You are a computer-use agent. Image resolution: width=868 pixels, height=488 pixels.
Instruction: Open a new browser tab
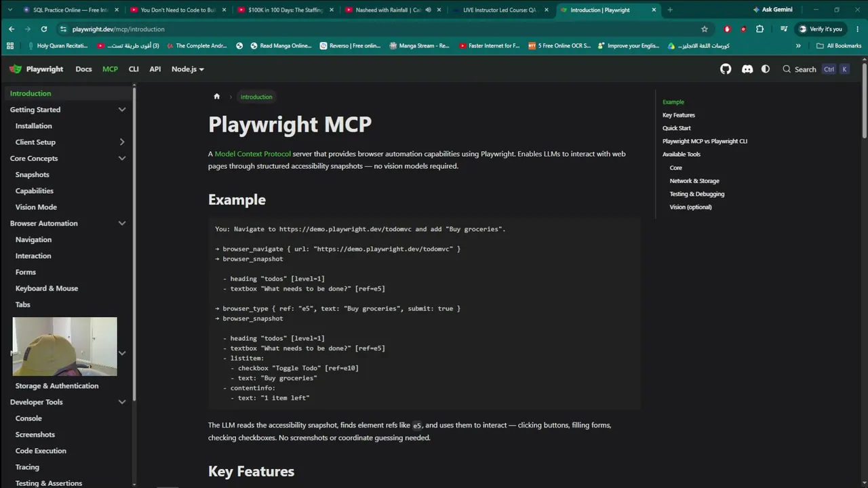670,10
